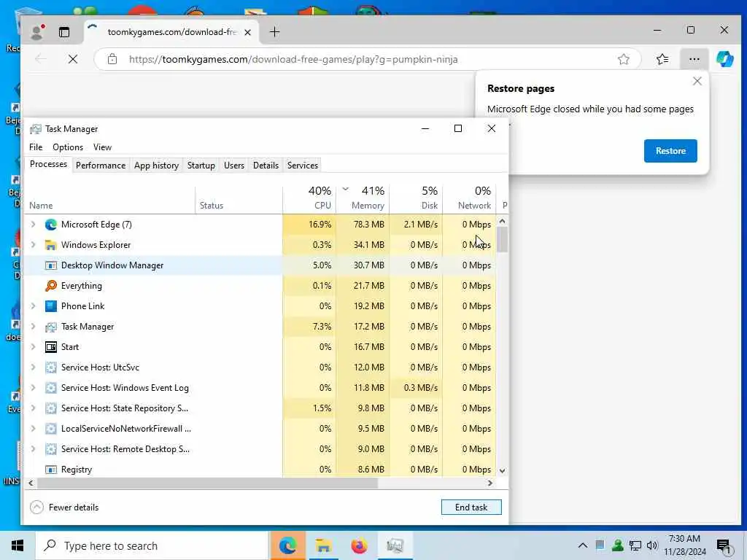The width and height of the screenshot is (747, 560).
Task: Close the toomkygames browser tab
Action: [247, 32]
